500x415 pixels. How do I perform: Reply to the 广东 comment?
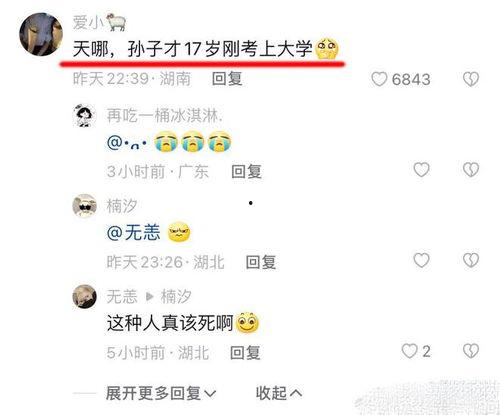tap(246, 171)
